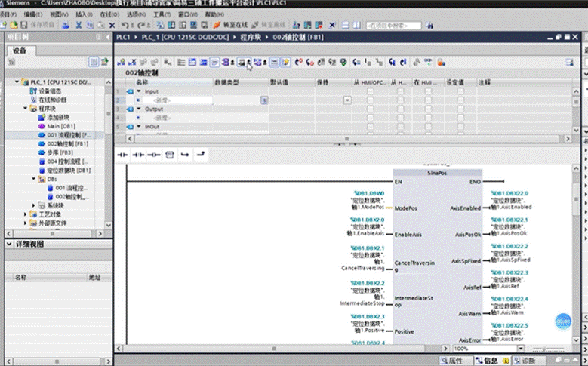Select the 设备 tab in project tree
This screenshot has height=366, width=588.
click(20, 51)
